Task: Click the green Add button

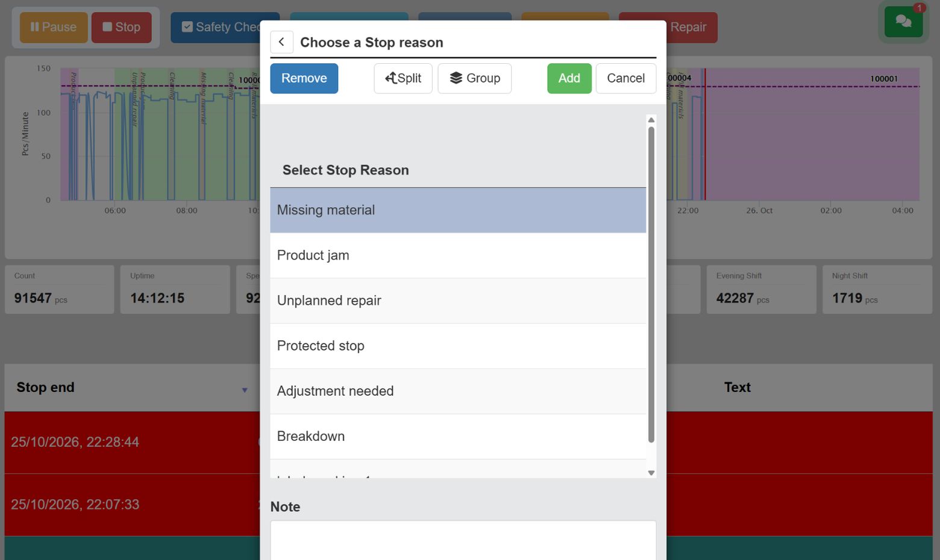Action: (x=569, y=78)
